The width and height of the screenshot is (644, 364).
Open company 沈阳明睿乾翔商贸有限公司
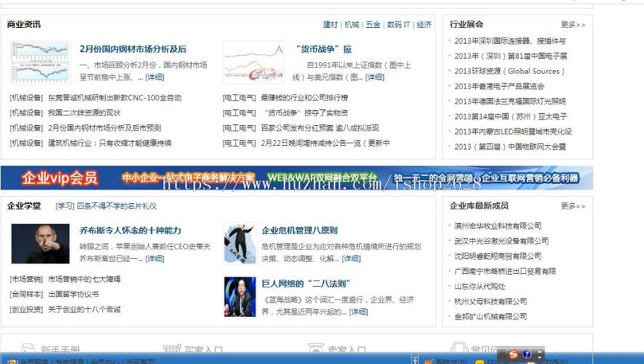click(497, 256)
